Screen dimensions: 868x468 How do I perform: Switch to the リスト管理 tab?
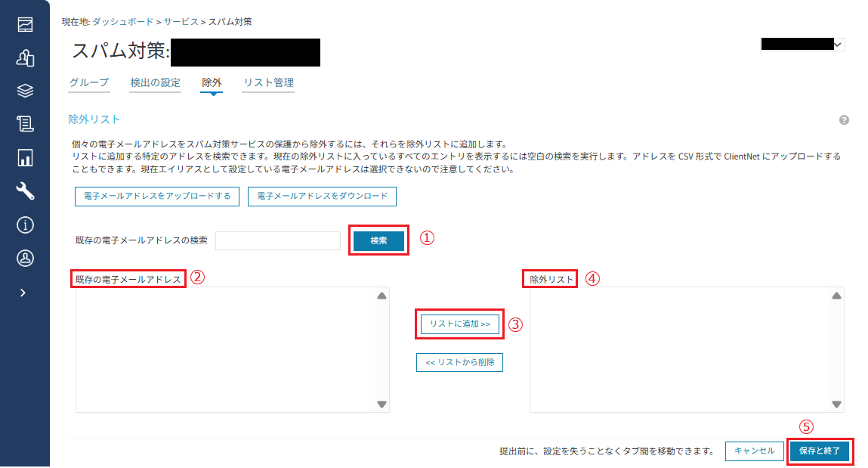pos(268,82)
